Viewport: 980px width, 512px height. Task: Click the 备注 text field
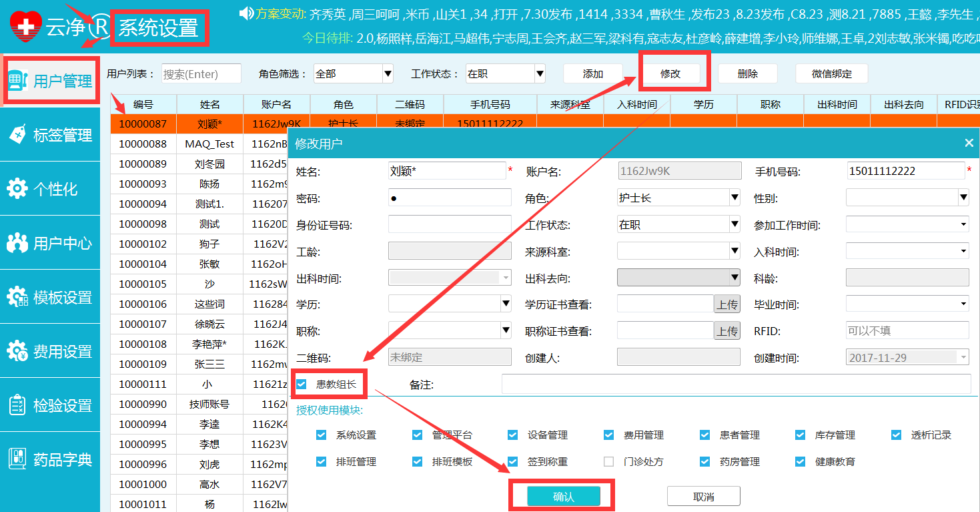click(735, 385)
